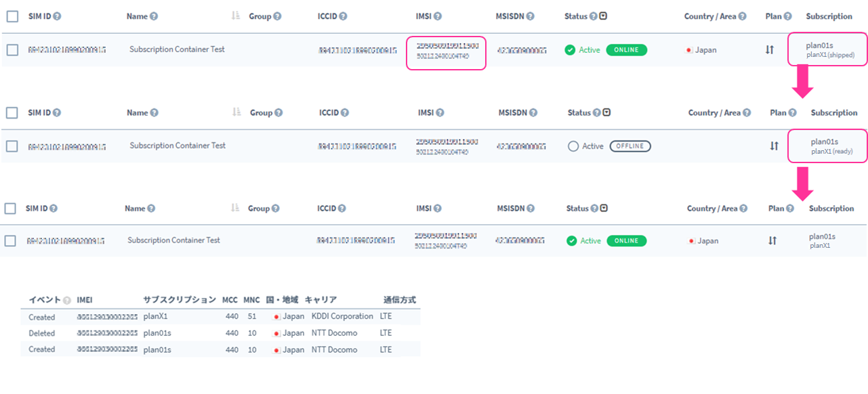Click the サブスクリプション column header

(x=180, y=300)
